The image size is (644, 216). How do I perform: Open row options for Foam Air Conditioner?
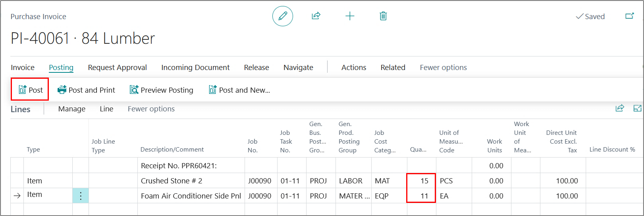pos(81,196)
